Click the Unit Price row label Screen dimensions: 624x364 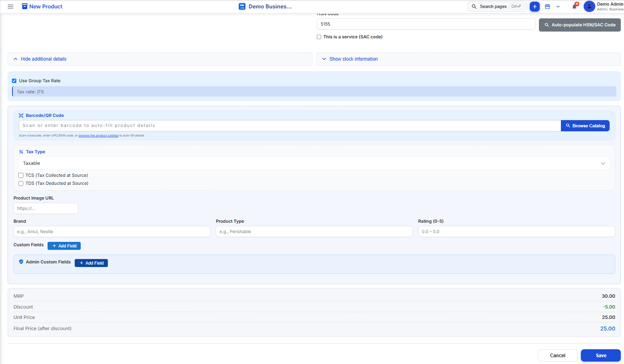(x=24, y=317)
